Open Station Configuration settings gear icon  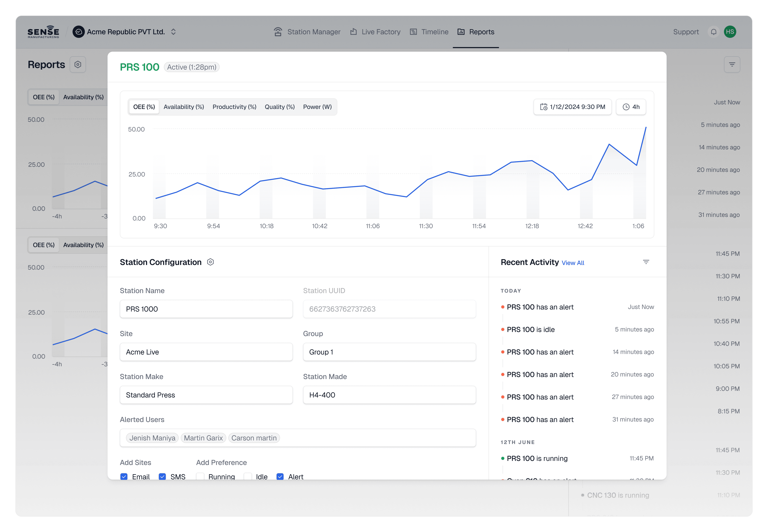click(210, 262)
